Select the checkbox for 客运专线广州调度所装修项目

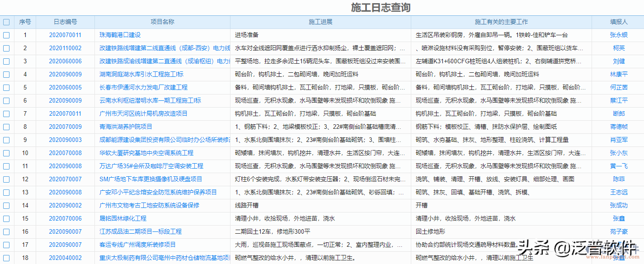[x=6, y=245]
